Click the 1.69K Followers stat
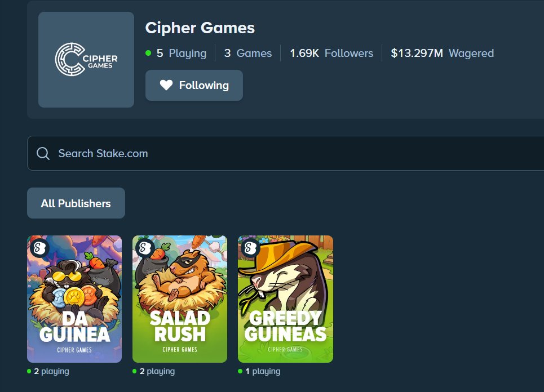The image size is (544, 392). (331, 53)
